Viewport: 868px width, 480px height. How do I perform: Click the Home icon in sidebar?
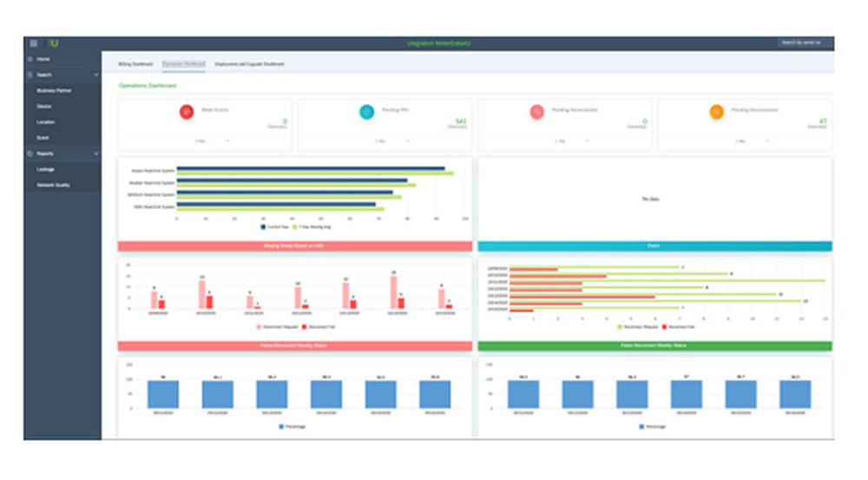pyautogui.click(x=30, y=59)
